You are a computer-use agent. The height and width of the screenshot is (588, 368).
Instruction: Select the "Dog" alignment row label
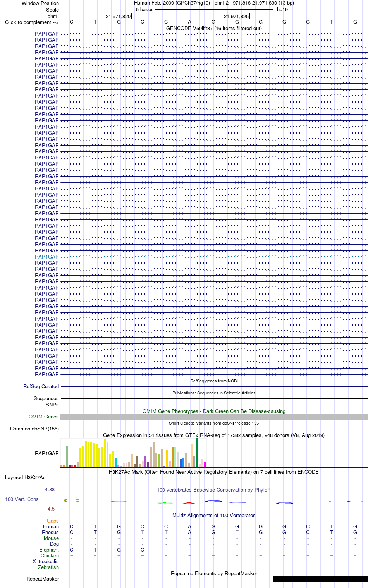coord(54,544)
